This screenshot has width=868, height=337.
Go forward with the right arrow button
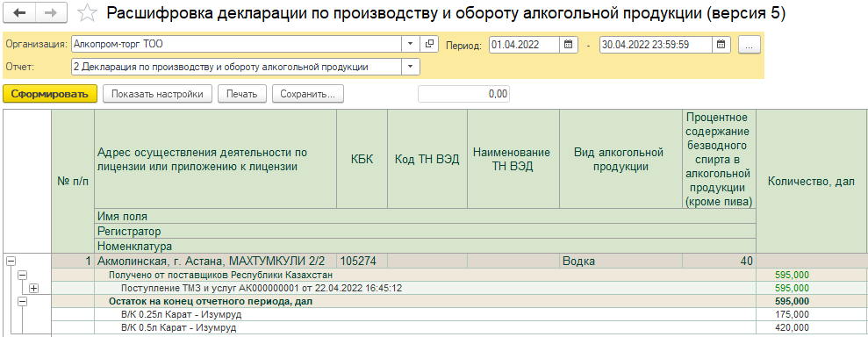[50, 13]
